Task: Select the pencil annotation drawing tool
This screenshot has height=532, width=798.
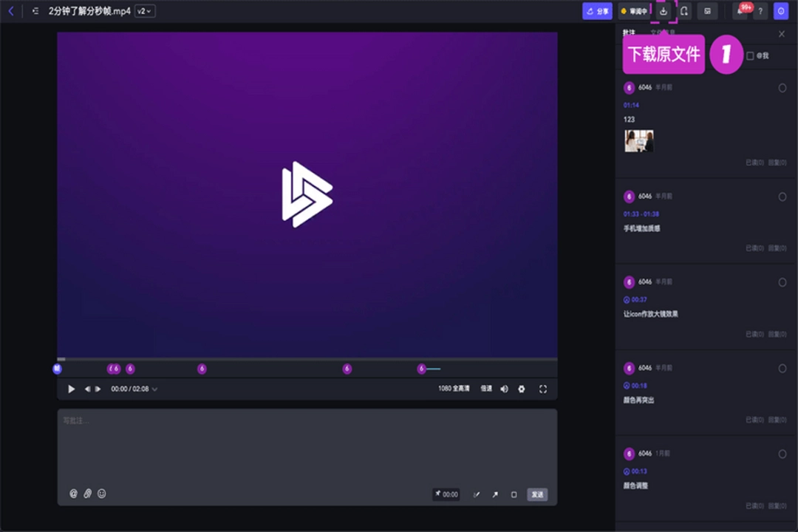Action: click(x=477, y=494)
